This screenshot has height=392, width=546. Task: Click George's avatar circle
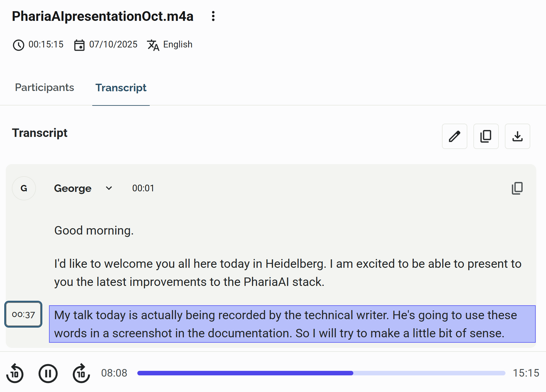click(x=24, y=188)
